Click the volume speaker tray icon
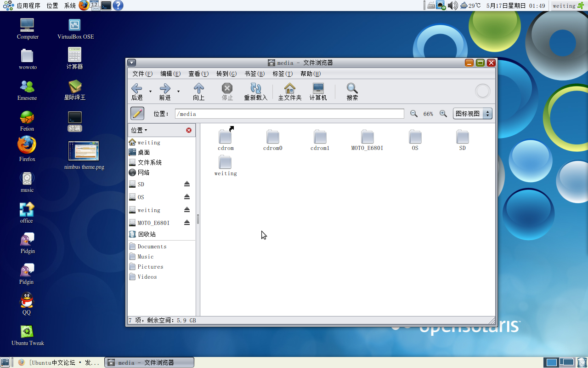This screenshot has height=368, width=588. point(452,6)
